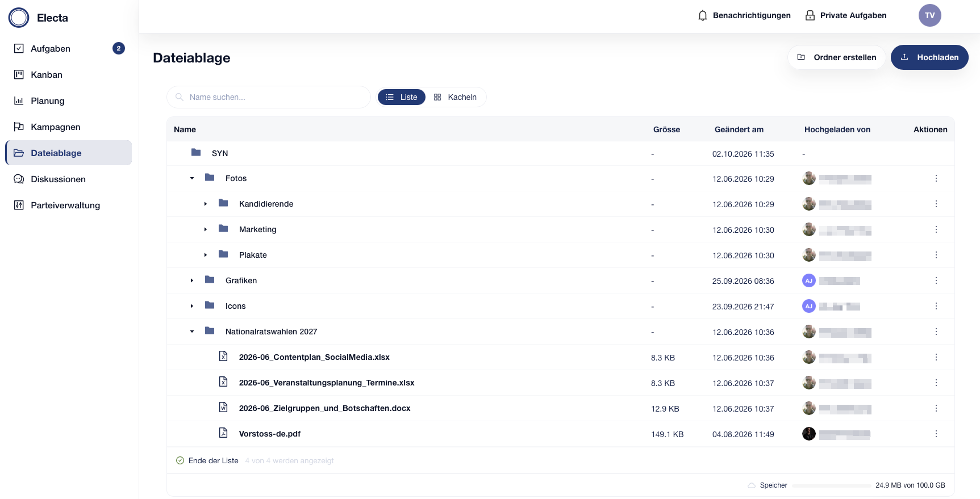Expand the Grafiken folder
This screenshot has height=499, width=980.
click(x=192, y=280)
